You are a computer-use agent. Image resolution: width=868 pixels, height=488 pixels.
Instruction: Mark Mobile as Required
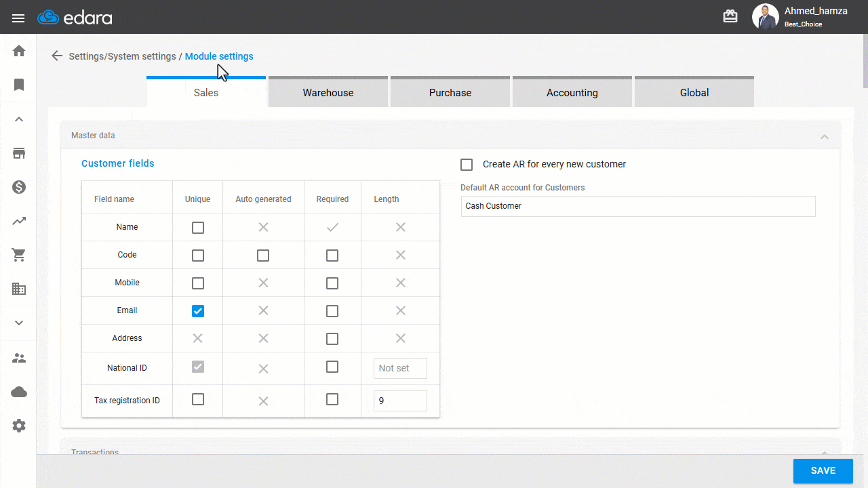[332, 283]
